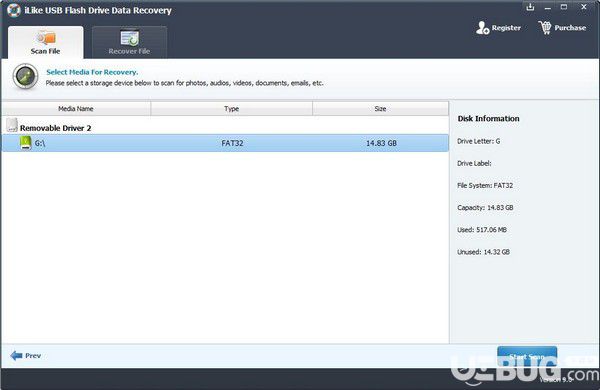The width and height of the screenshot is (600, 390).
Task: Click the app logo in title bar
Action: tap(14, 10)
